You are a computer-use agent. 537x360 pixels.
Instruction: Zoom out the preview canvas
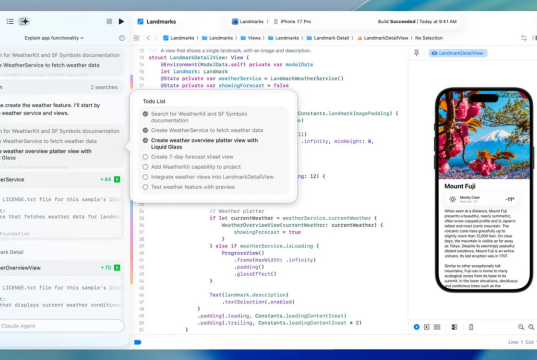click(x=521, y=327)
